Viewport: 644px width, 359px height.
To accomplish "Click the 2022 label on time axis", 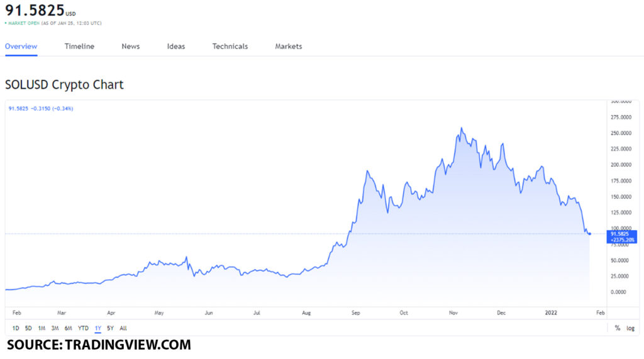I will pyautogui.click(x=551, y=313).
